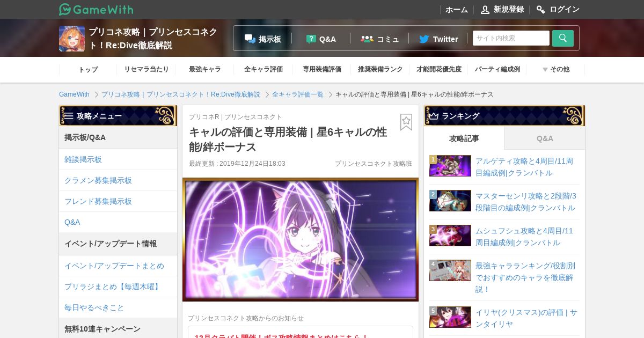
Task: Click the ログイン key icon
Action: 541,10
